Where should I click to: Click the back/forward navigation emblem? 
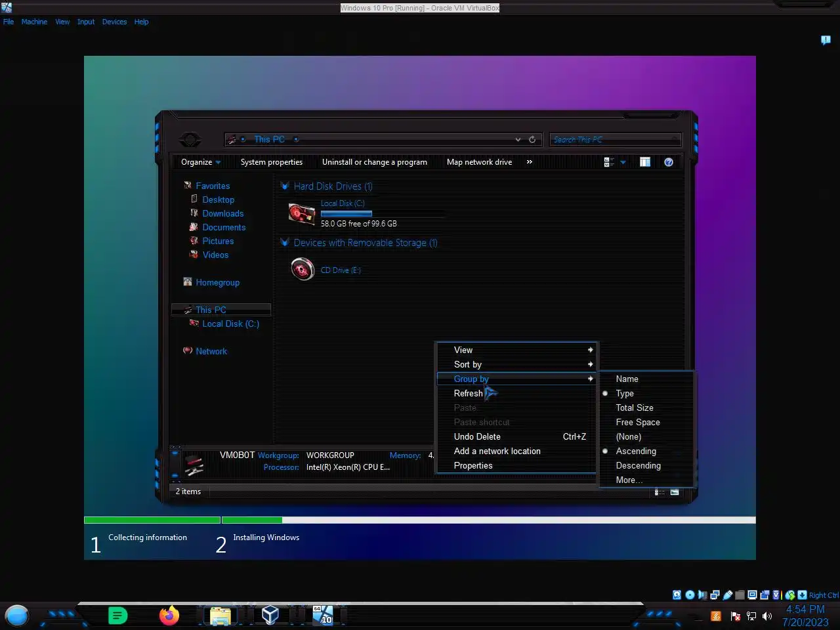coord(190,139)
